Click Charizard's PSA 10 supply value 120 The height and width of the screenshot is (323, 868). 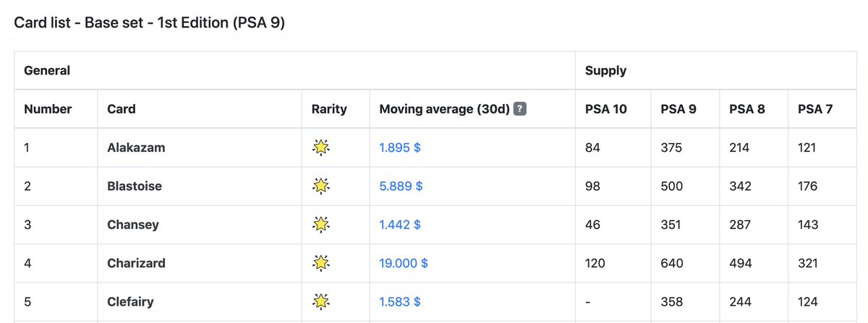595,263
